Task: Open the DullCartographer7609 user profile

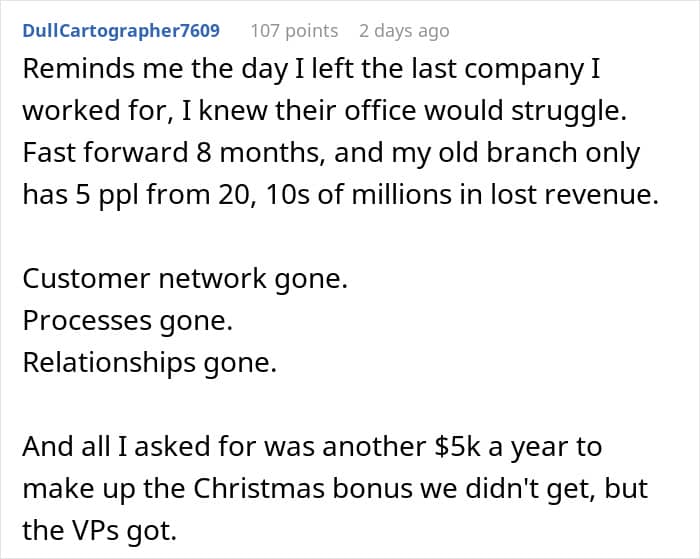Action: [120, 30]
